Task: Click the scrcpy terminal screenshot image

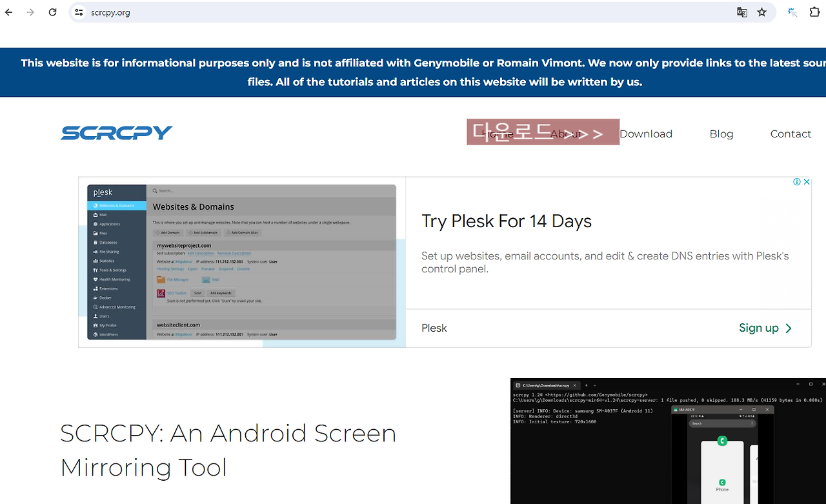Action: (668, 441)
